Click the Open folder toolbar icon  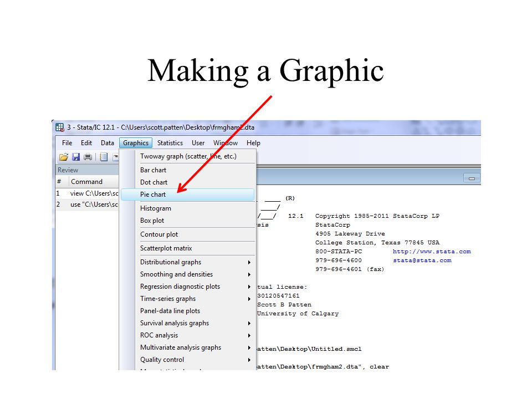point(63,157)
